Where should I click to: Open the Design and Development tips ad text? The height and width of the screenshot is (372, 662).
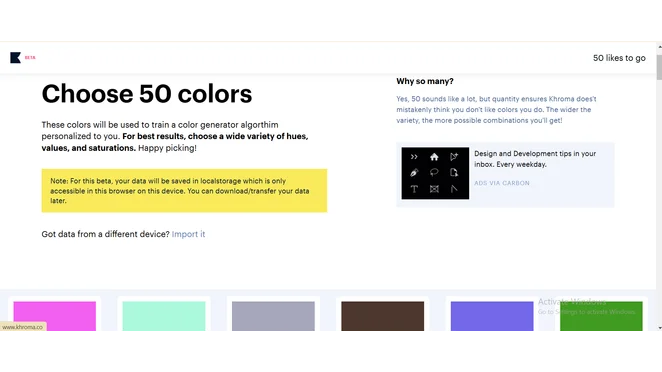(535, 159)
